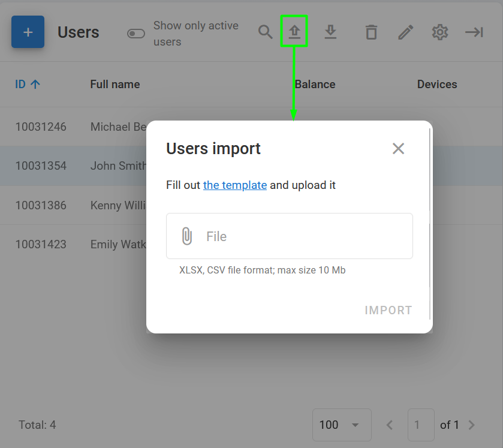Click the IMPORT button
Viewport: 503px width, 448px height.
point(388,310)
